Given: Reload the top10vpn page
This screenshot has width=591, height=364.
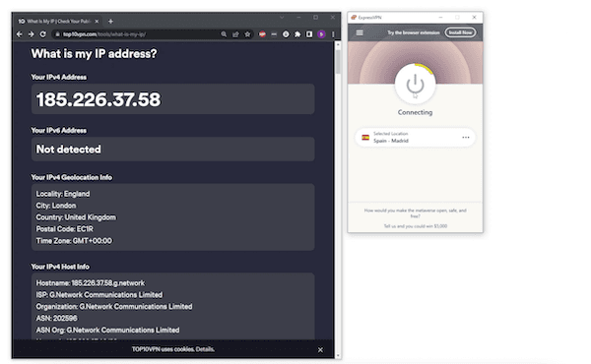Looking at the screenshot, I should 43,34.
